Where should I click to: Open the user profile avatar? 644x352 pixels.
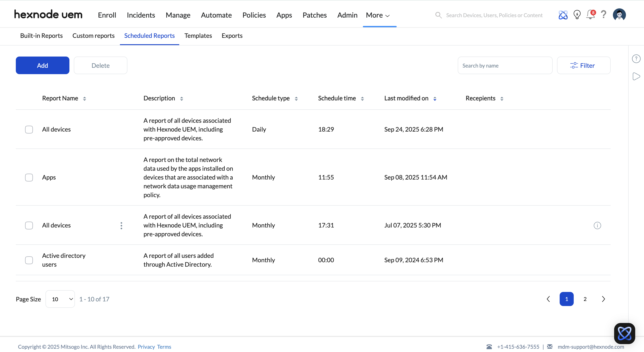[x=619, y=15]
